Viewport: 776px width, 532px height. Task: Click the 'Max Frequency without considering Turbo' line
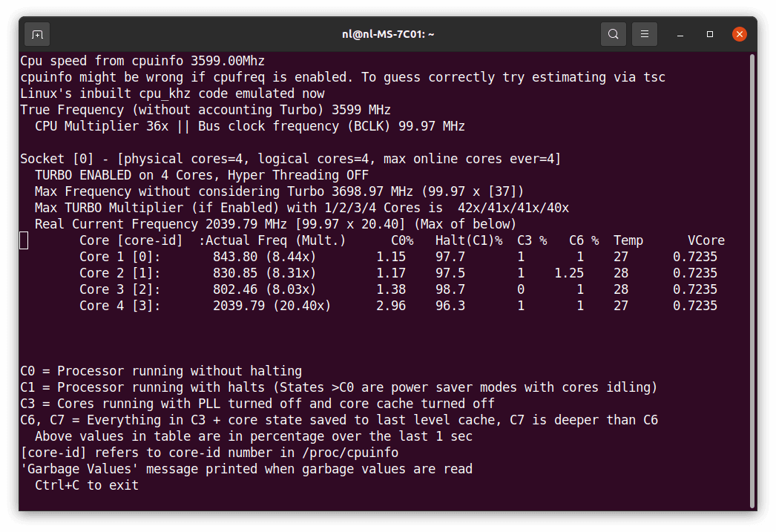coord(279,191)
